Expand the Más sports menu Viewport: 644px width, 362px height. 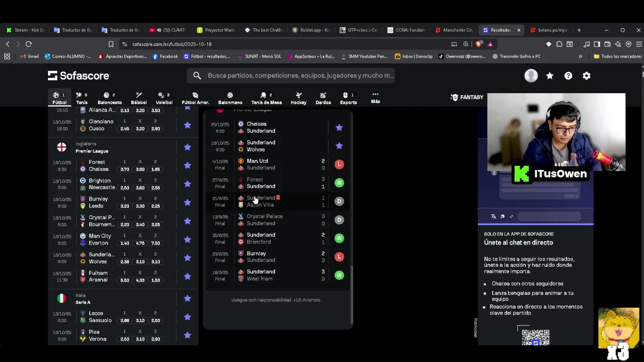point(375,98)
